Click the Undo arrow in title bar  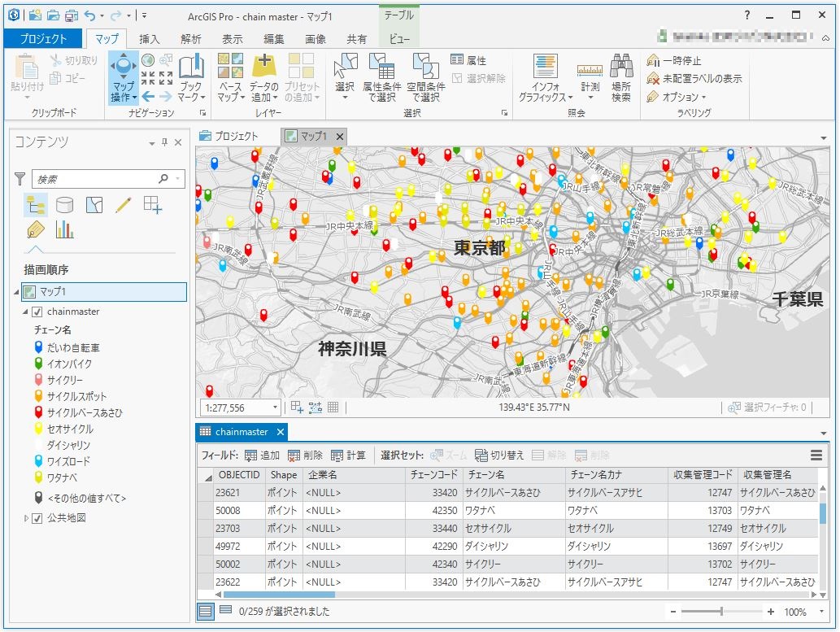tap(90, 15)
